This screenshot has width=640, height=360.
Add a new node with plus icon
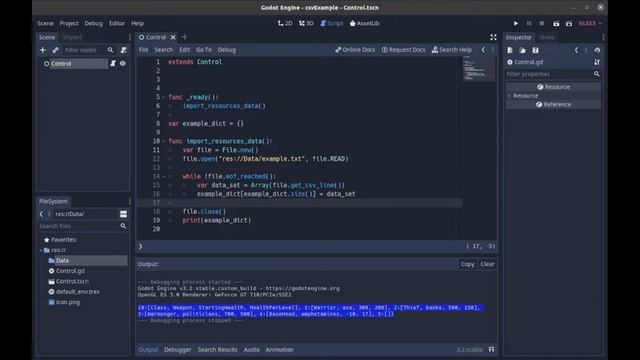coord(43,50)
